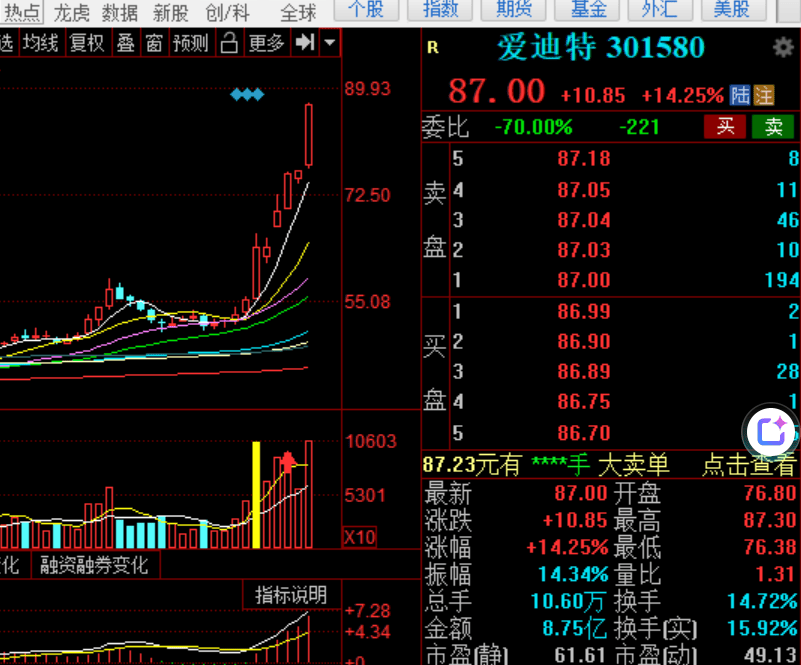Switch to the 龙虎 tab
The width and height of the screenshot is (801, 665).
(72, 12)
